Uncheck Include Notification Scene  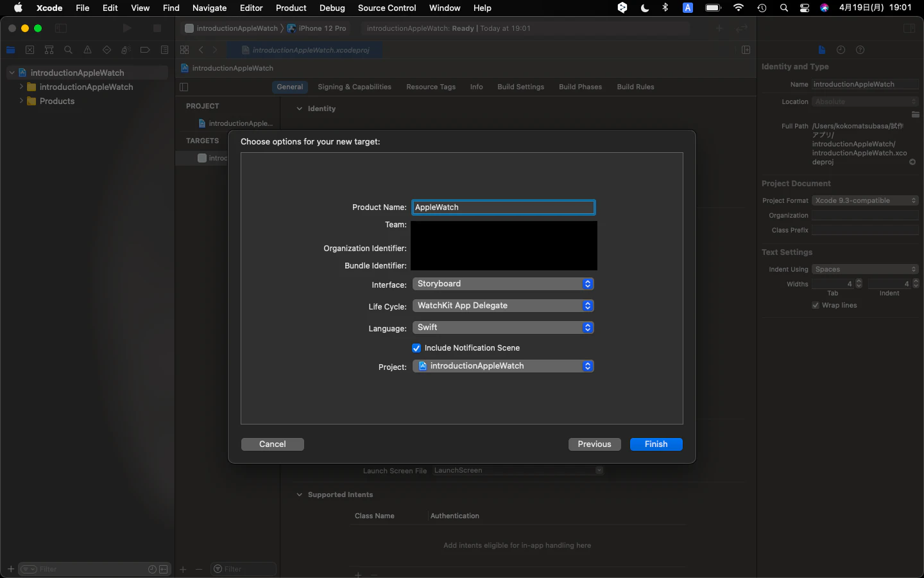[416, 348]
